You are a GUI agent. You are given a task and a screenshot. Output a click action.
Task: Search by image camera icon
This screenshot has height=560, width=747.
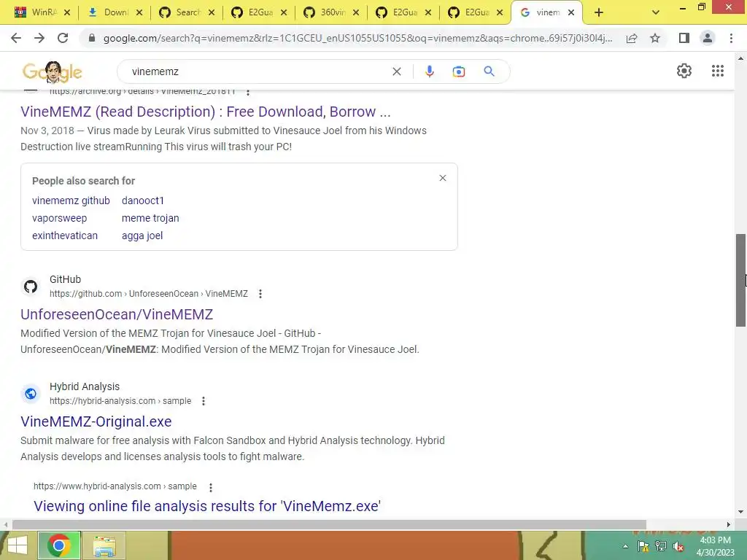pos(459,71)
